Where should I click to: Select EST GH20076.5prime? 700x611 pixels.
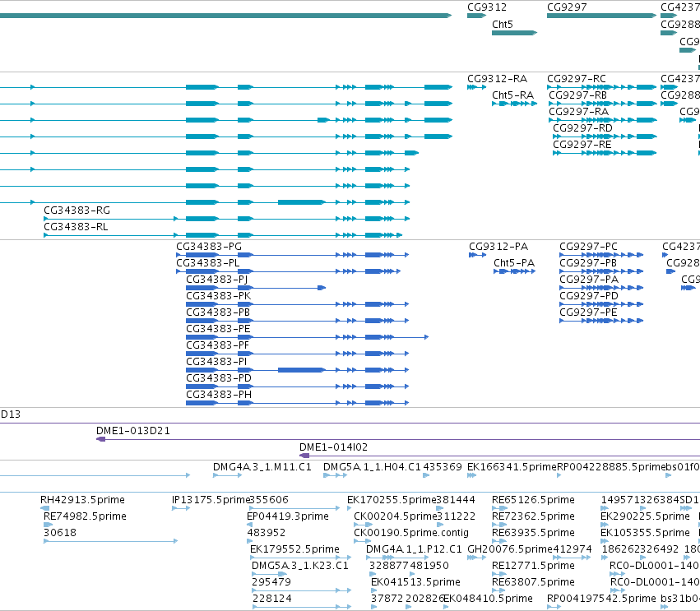click(x=510, y=549)
